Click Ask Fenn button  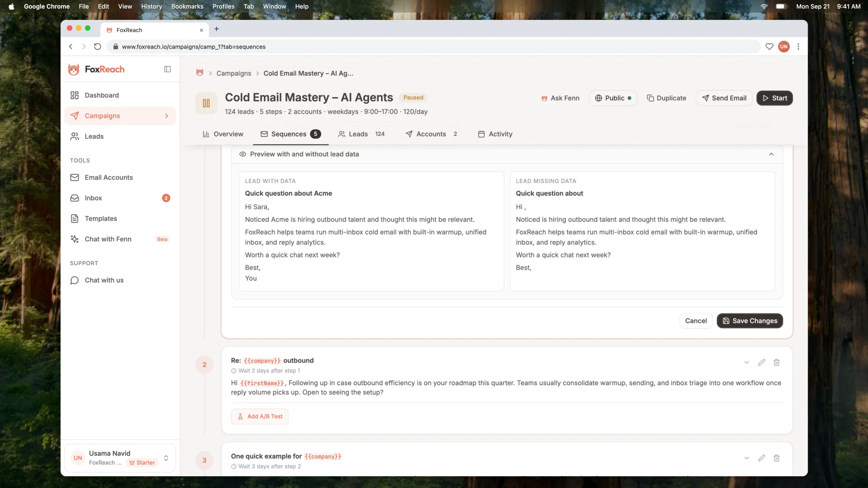coord(560,98)
